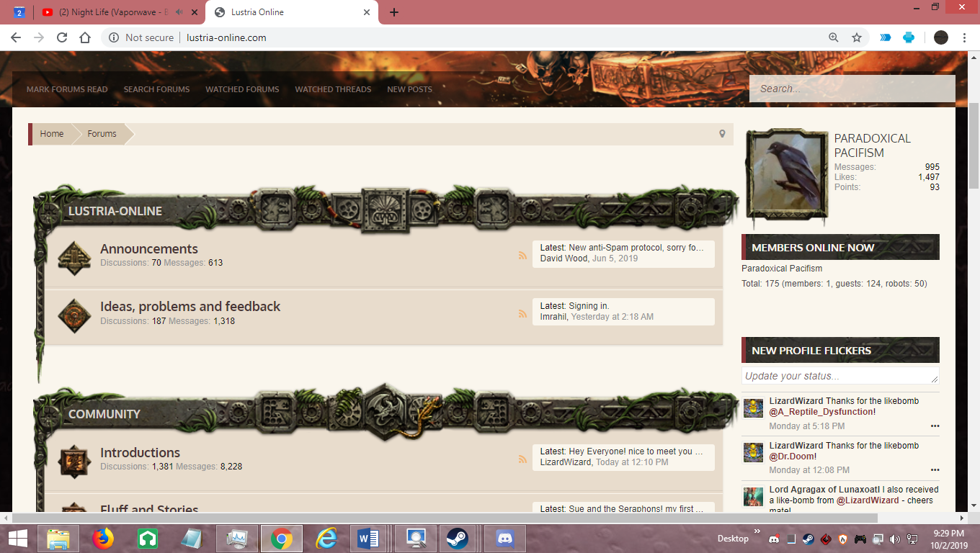
Task: Bookmark this page with the star icon
Action: click(x=857, y=37)
